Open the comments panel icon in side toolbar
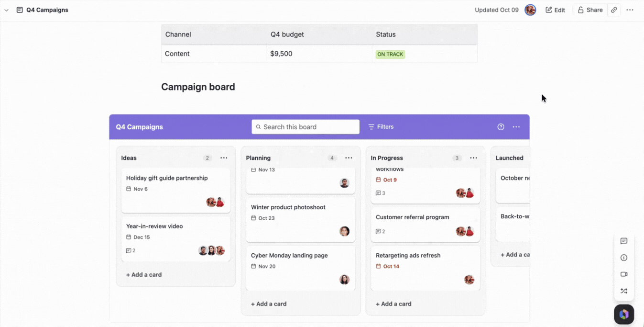The width and height of the screenshot is (644, 327). [624, 241]
